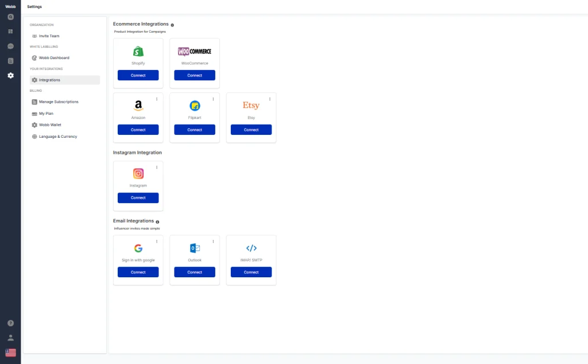Open the search icon in the left navigation bar

(10, 17)
